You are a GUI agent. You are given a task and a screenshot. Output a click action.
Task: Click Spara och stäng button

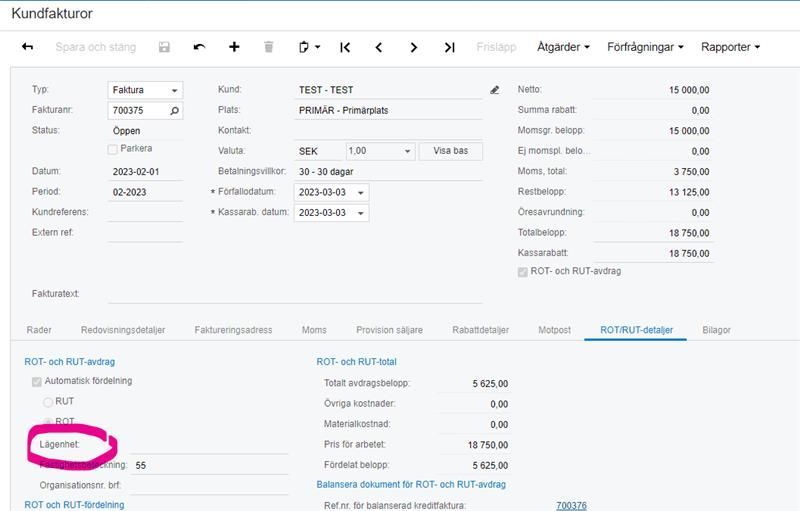(x=95, y=47)
